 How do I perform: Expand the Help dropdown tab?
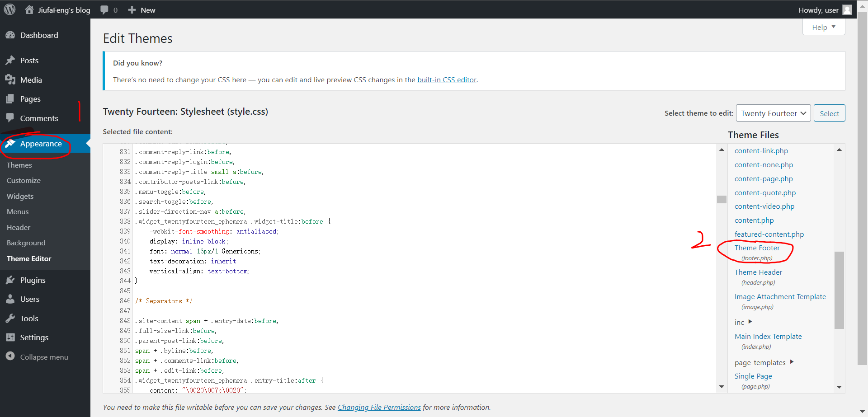824,27
